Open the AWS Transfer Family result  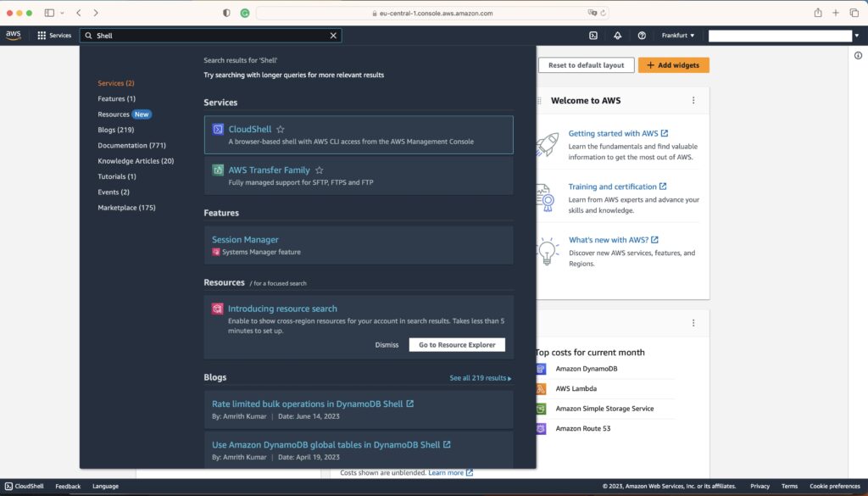point(269,170)
